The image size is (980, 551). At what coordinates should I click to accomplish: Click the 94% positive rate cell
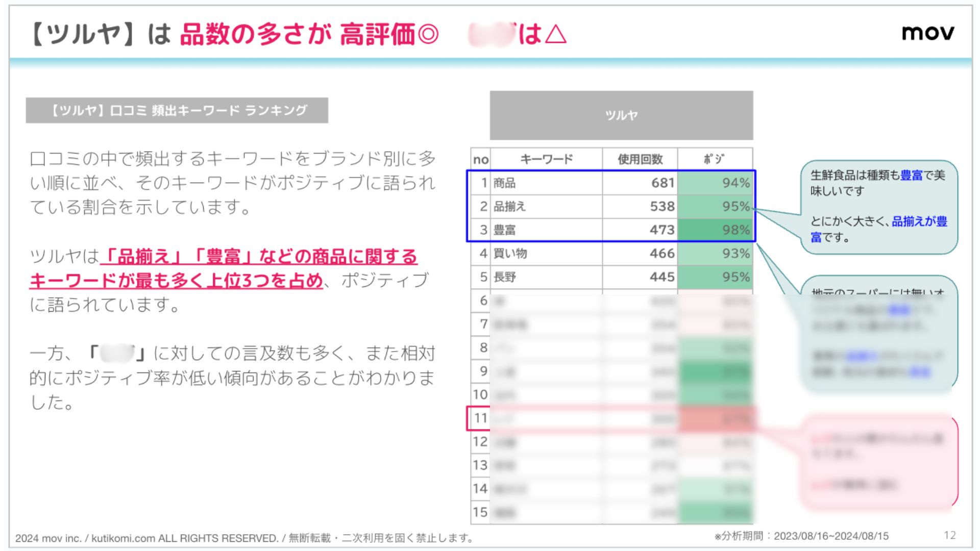[x=715, y=183]
